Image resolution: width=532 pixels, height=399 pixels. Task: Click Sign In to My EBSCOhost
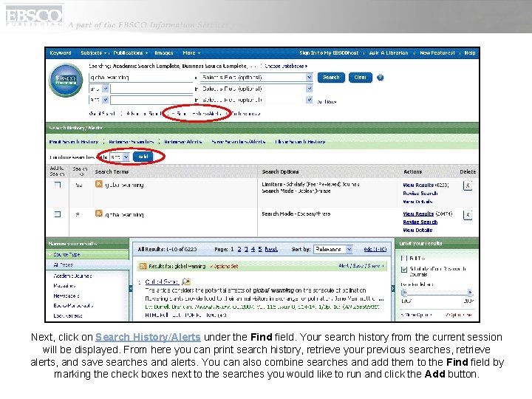pos(329,53)
